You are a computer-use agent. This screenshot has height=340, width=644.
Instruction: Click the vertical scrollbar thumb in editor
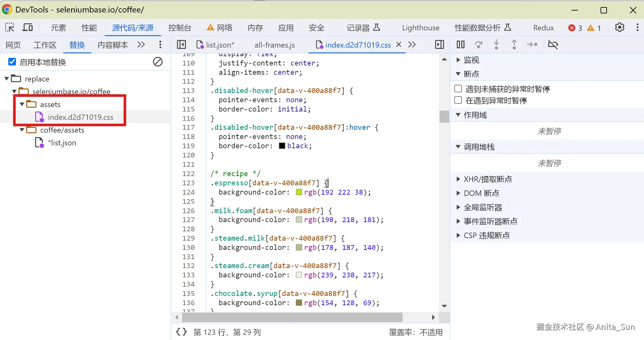click(x=444, y=116)
